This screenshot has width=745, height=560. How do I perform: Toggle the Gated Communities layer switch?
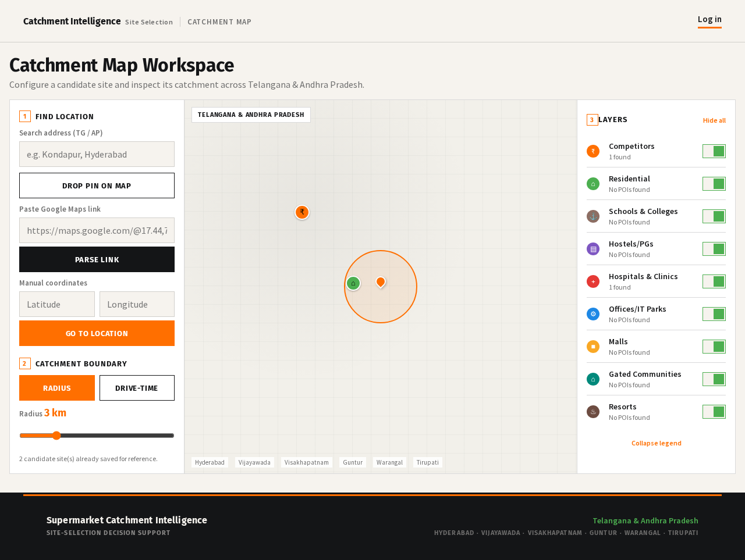click(714, 379)
